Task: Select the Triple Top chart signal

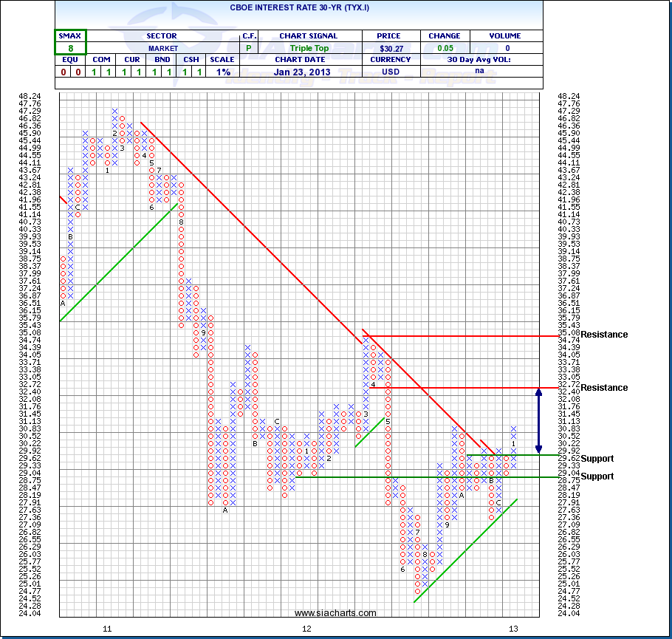Action: click(x=308, y=48)
